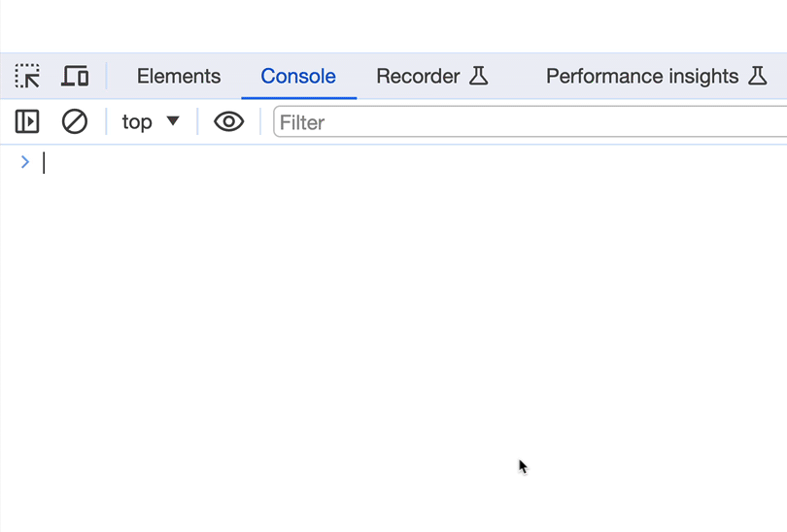This screenshot has width=787, height=532.
Task: Switch to the Elements tab
Action: tap(179, 76)
